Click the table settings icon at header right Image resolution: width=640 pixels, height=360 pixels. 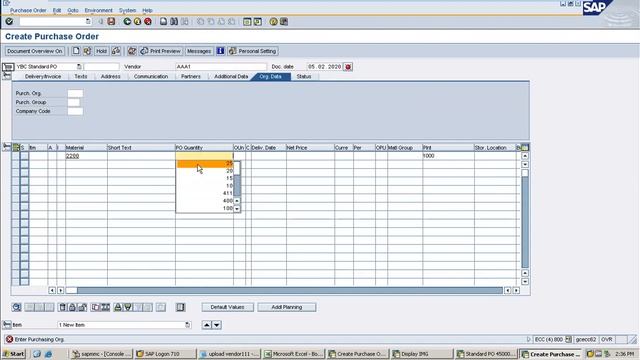click(525, 147)
